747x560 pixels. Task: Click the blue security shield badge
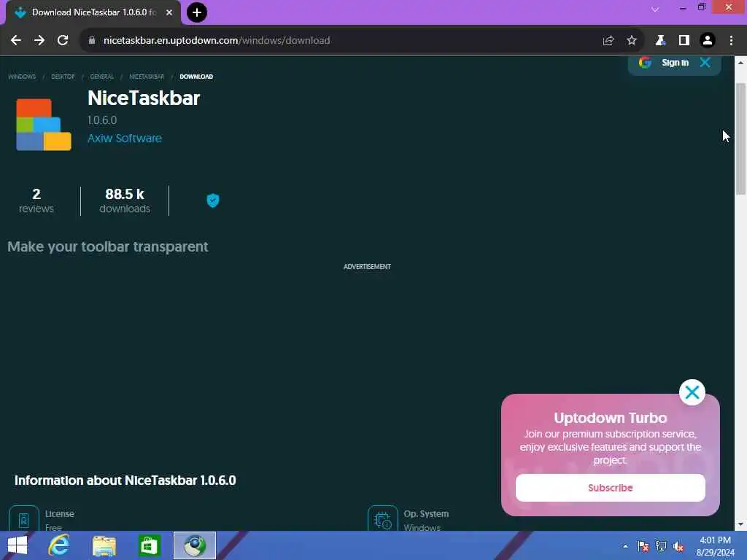pos(213,201)
